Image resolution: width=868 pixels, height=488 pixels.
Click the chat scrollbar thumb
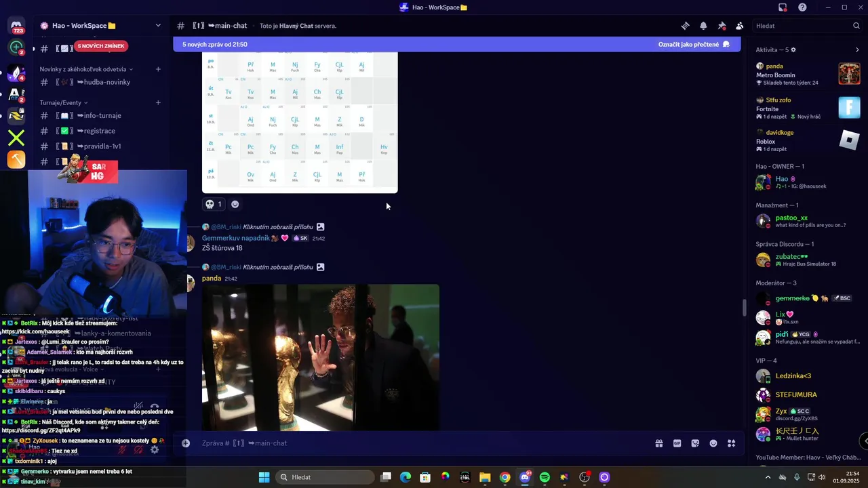click(744, 308)
